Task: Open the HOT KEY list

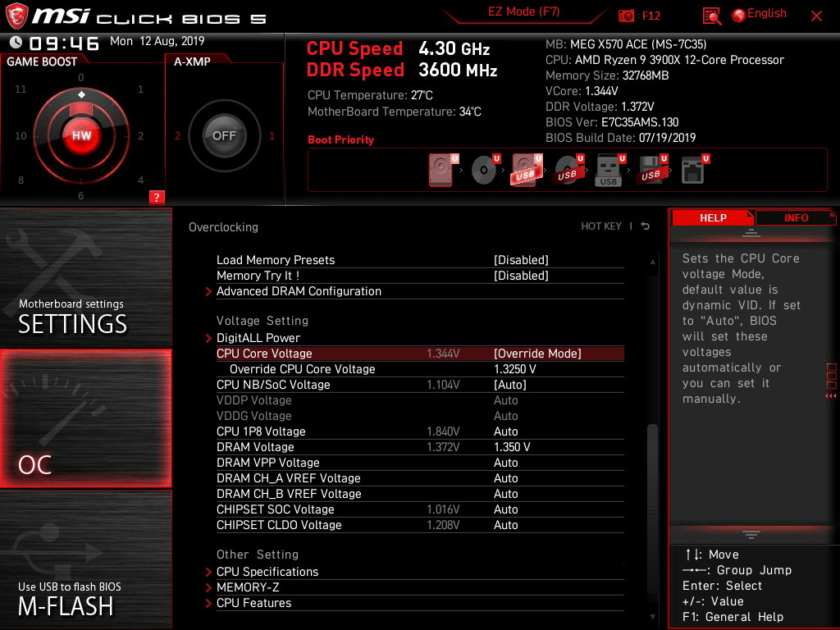Action: pos(601,226)
